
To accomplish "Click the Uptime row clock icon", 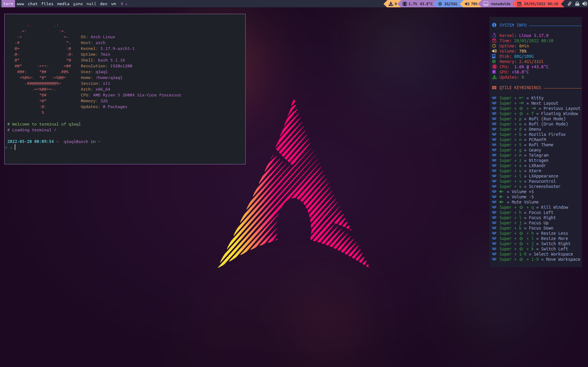I will [x=494, y=46].
